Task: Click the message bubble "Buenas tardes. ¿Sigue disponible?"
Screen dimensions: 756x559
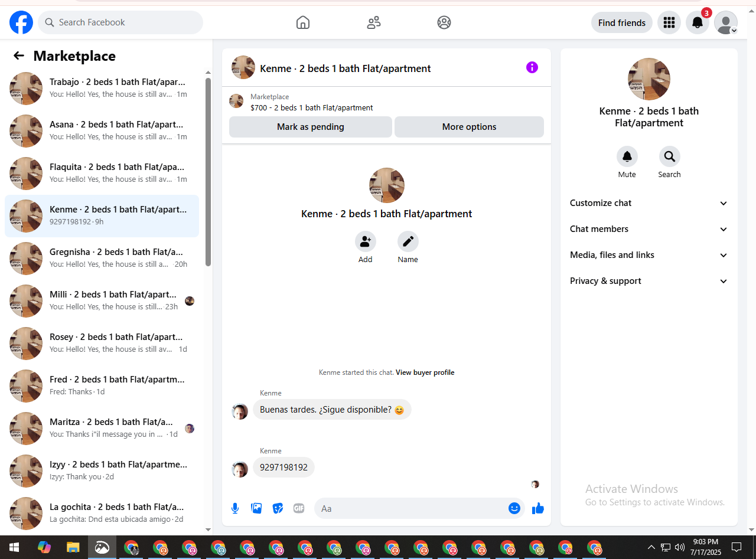Action: point(332,410)
